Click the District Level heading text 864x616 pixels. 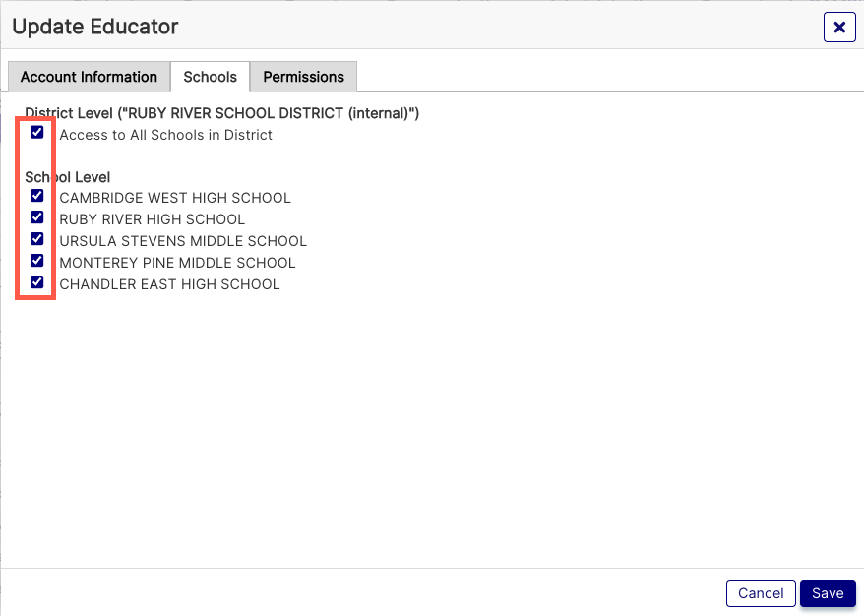point(221,112)
